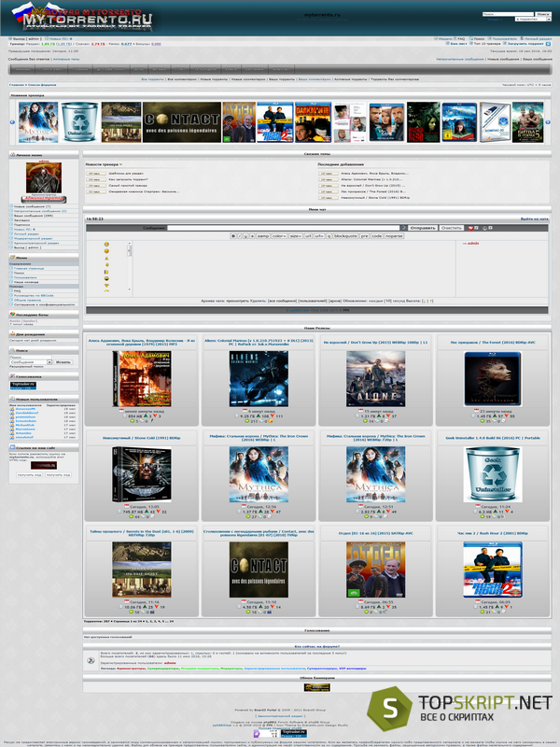Screen dimensions: 560x747
Task: Open the Непрочитанные сообщения link at the top right
Action: pos(460,60)
